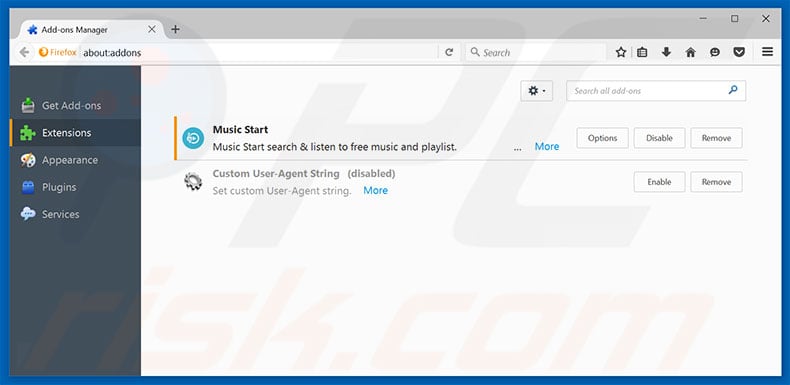Show More details for Music Start
Image resolution: width=790 pixels, height=385 pixels.
click(547, 147)
